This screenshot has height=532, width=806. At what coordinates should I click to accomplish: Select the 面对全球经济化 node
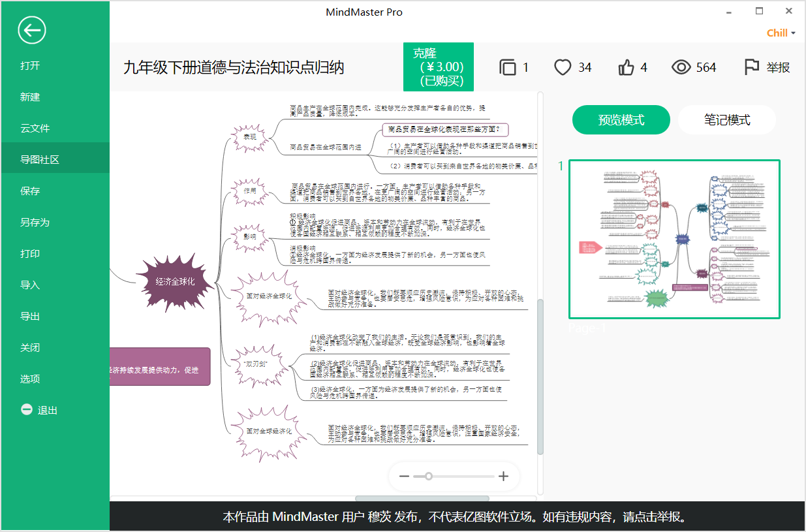pyautogui.click(x=269, y=431)
